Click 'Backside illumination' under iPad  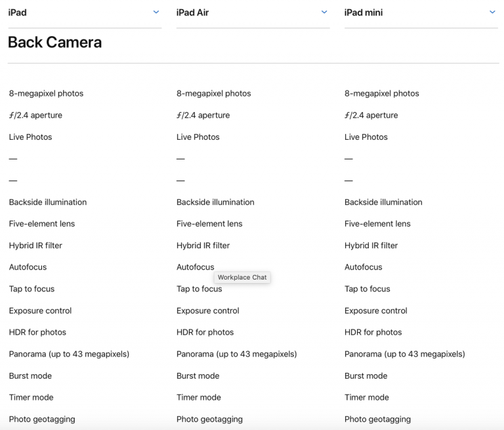(47, 202)
